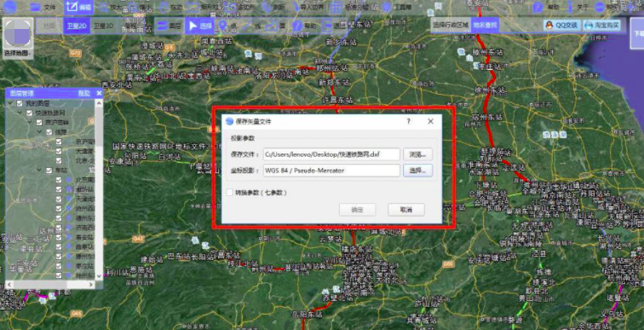Image resolution: width=644 pixels, height=330 pixels.
Task: Collapse the 我的图层 tree node
Action: tap(10, 103)
